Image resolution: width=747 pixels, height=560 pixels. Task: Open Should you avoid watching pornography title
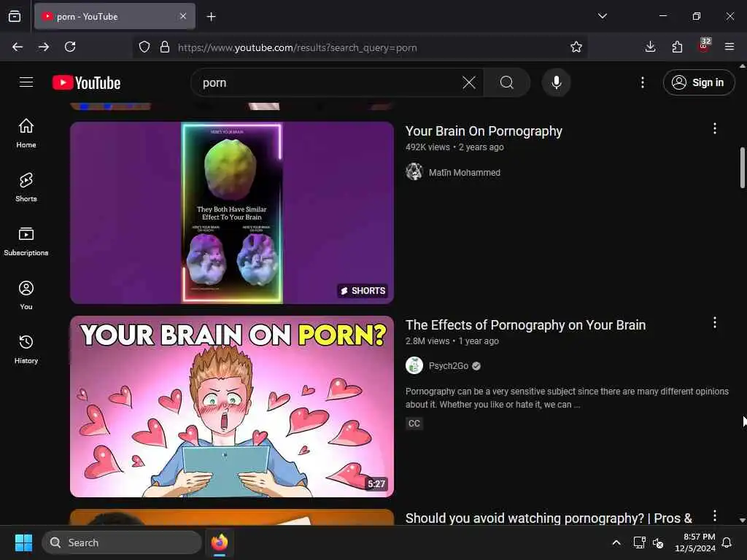pyautogui.click(x=549, y=518)
